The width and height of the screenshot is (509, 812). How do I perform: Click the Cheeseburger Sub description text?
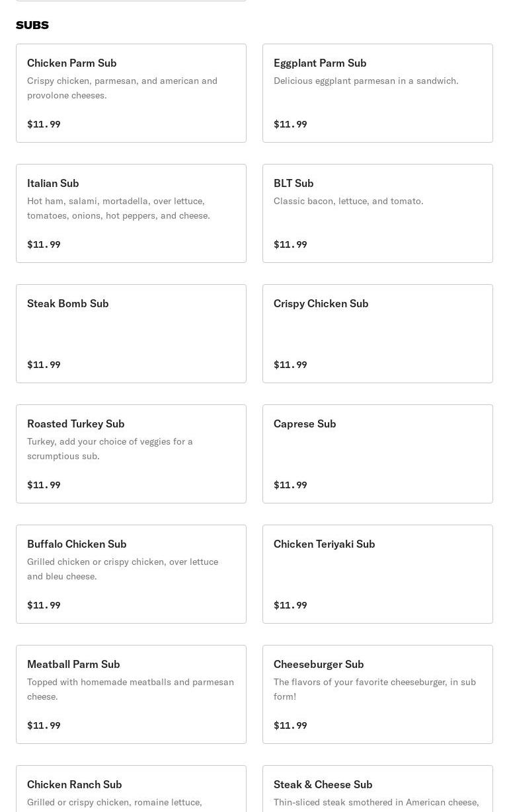click(374, 689)
